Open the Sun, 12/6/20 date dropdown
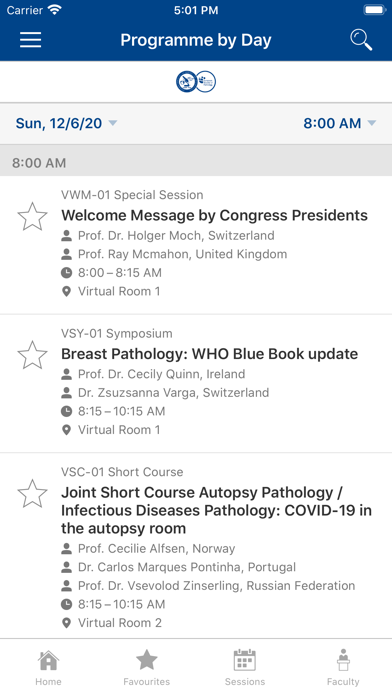 (66, 123)
